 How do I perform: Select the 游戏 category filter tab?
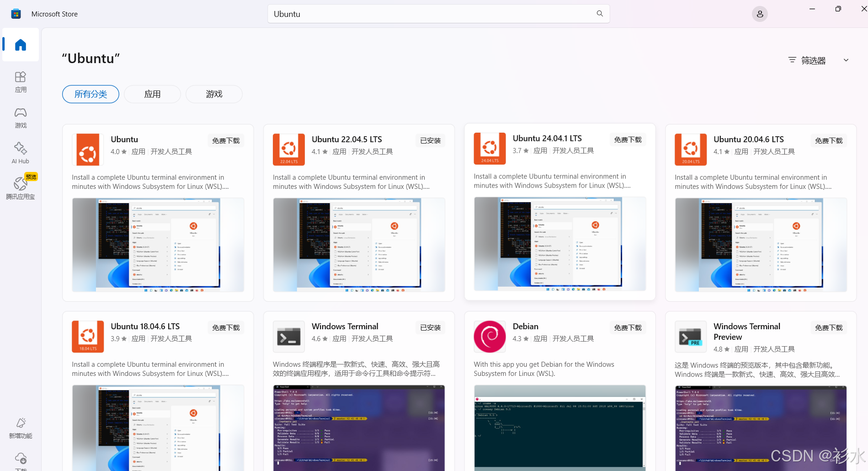(x=214, y=94)
